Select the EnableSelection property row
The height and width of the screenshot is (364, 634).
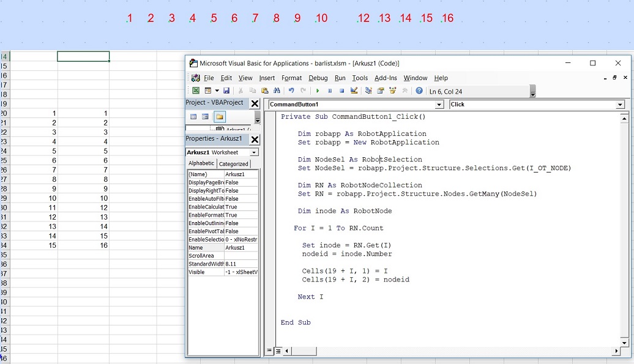[x=223, y=240]
